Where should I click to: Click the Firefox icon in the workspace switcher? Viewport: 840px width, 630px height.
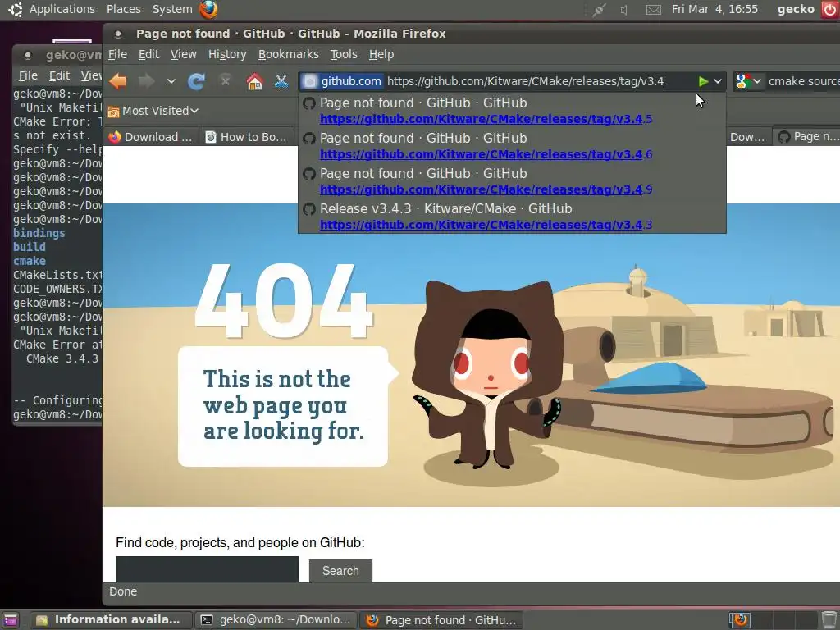pyautogui.click(x=741, y=620)
